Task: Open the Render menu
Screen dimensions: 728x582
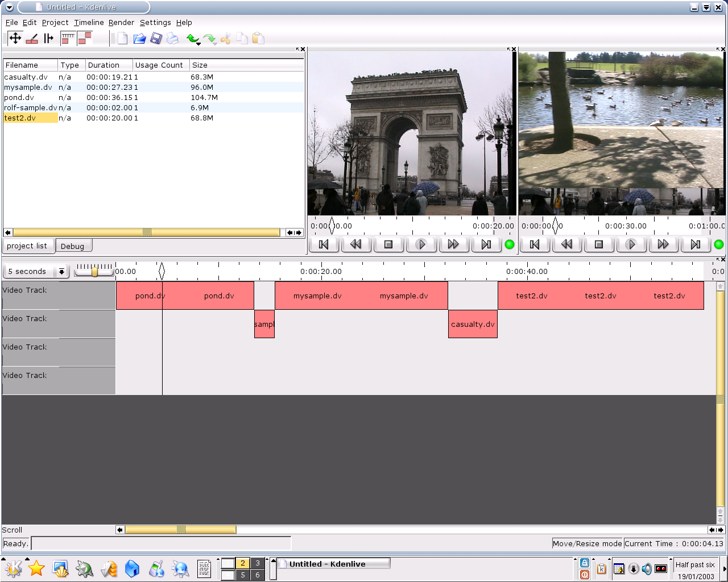Action: (x=121, y=22)
